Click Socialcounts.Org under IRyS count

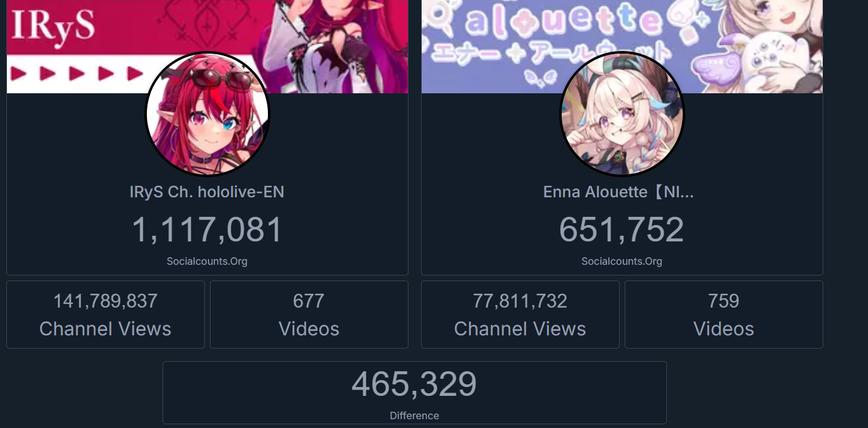pos(207,261)
